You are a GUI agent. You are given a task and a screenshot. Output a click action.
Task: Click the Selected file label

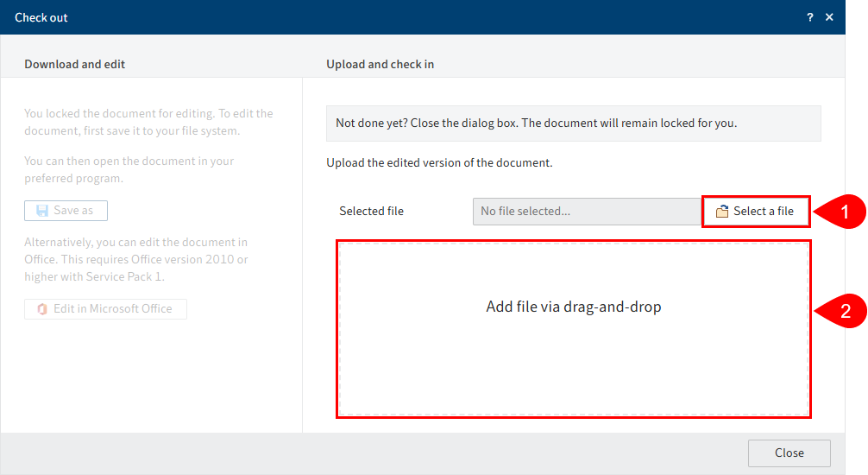pyautogui.click(x=372, y=212)
